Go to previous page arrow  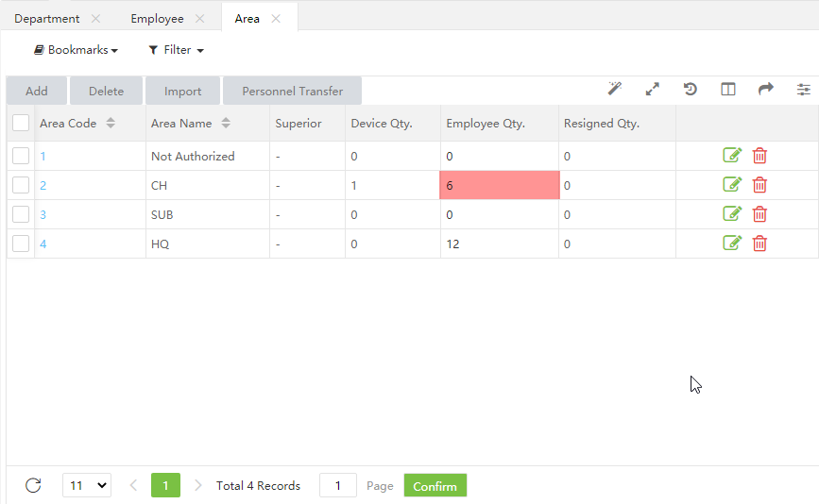point(133,485)
